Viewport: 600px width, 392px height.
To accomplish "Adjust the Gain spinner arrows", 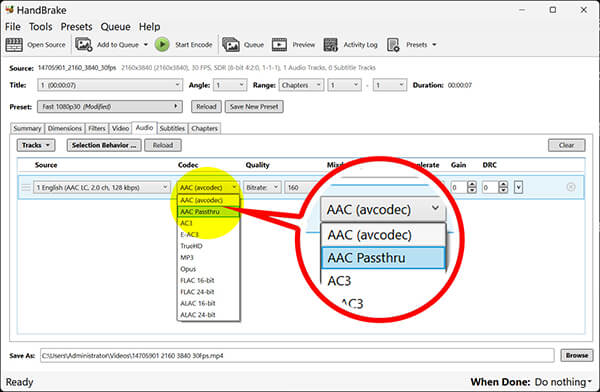I will (472, 188).
